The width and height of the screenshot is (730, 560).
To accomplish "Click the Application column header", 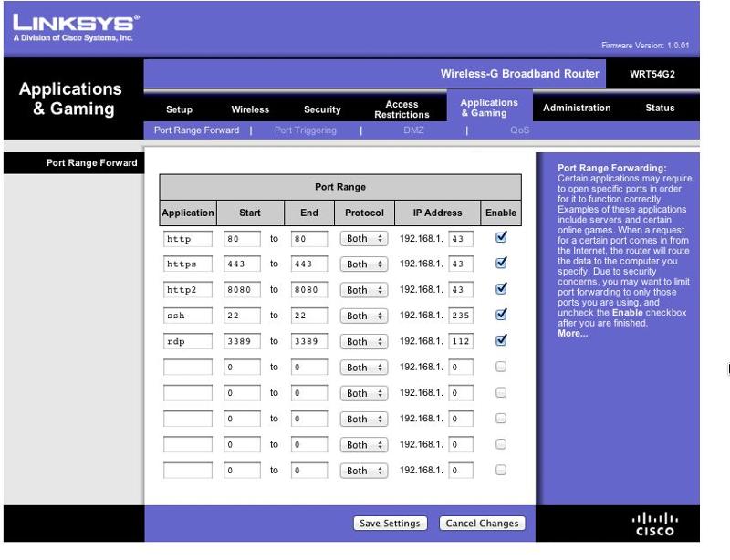I will point(188,213).
